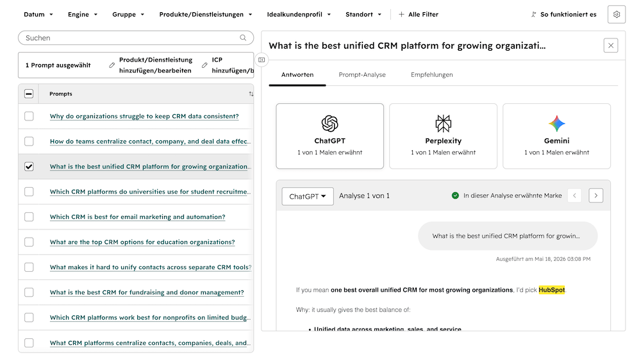Uncheck 'best unified CRM platform' prompt checkbox
The height and width of the screenshot is (364, 641).
tap(29, 167)
